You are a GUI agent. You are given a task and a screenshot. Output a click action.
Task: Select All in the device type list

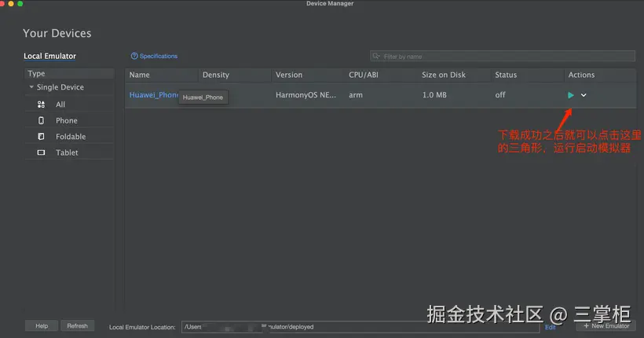[60, 105]
